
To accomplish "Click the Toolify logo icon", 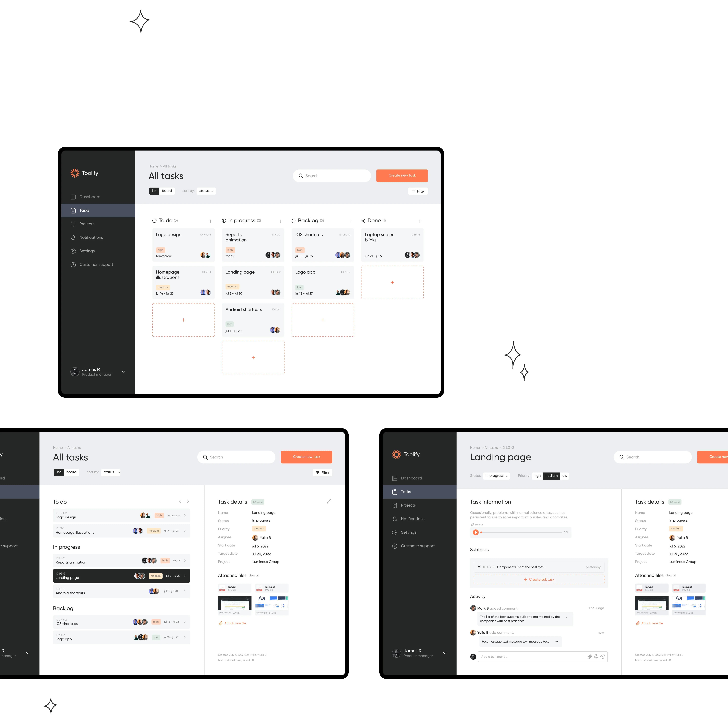I will tap(75, 173).
